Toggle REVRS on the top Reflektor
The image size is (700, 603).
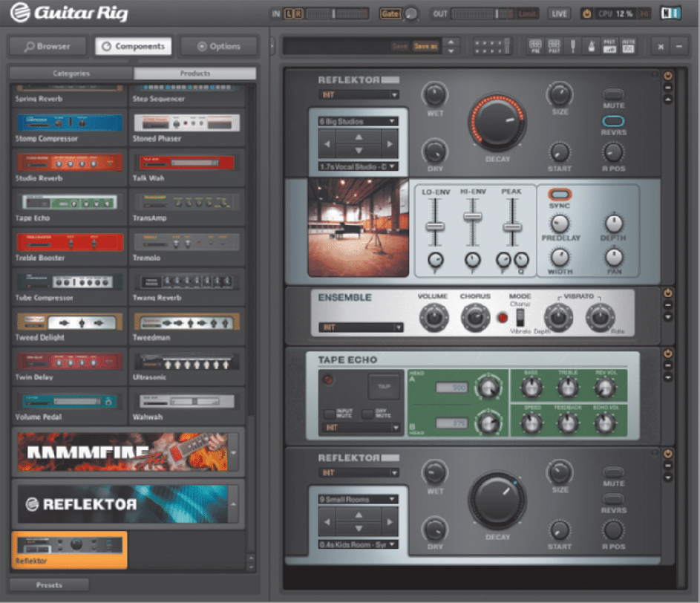pyautogui.click(x=613, y=121)
